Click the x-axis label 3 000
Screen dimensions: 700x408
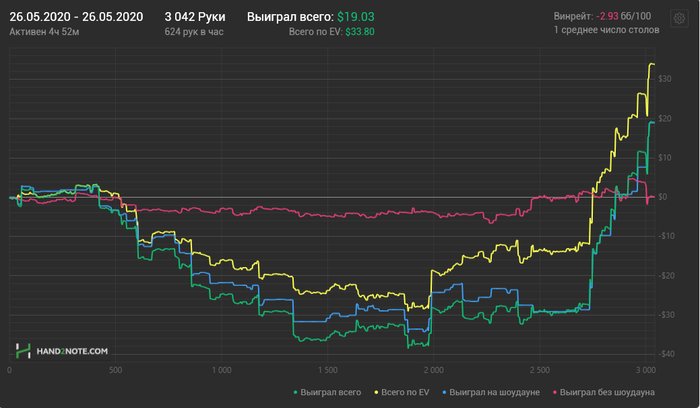pos(646,370)
